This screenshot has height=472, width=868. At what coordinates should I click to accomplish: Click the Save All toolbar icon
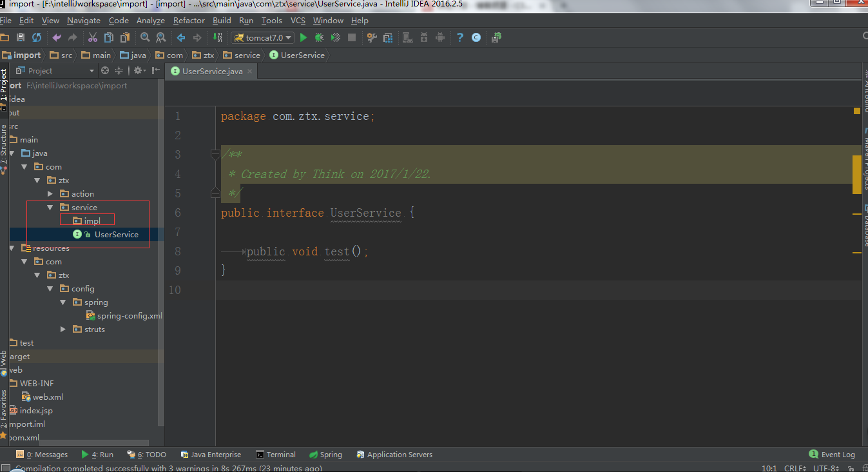coord(21,37)
